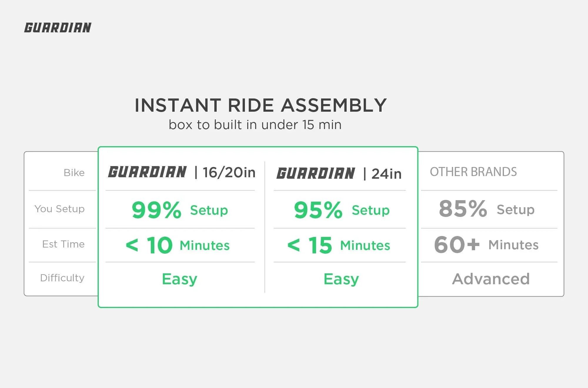588x388 pixels.
Task: Open the OTHER BRANDS column header
Action: pos(473,172)
